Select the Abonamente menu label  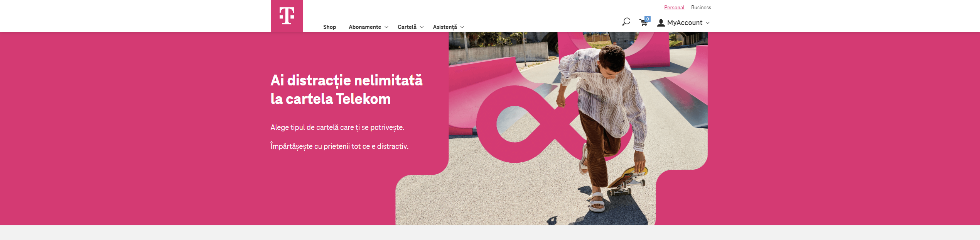tap(365, 27)
